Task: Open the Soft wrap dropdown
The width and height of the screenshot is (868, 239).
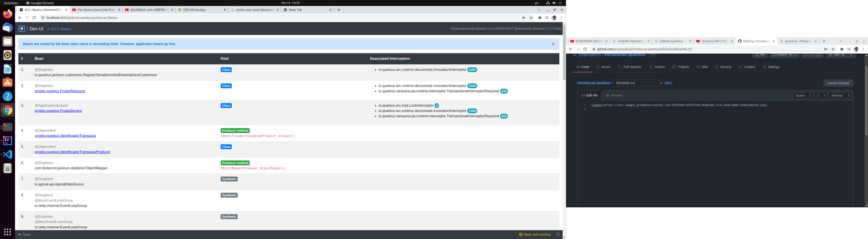Action: [x=840, y=95]
